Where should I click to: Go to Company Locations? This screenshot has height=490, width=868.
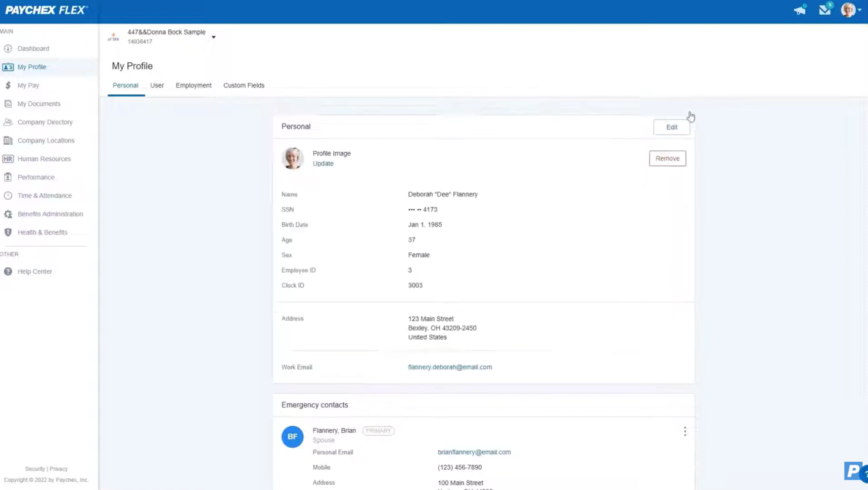pos(46,141)
